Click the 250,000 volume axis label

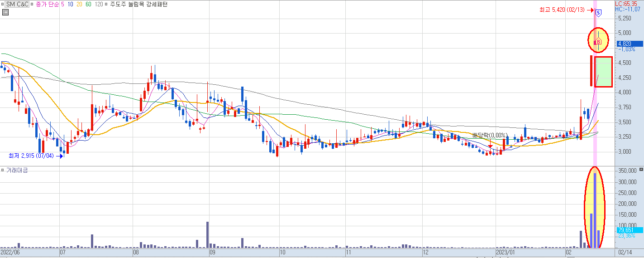point(627,193)
